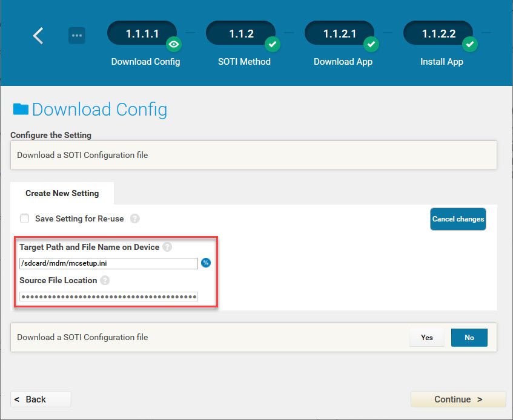Click the Target Path and File Name field
Image resolution: width=513 pixels, height=420 pixels.
108,263
